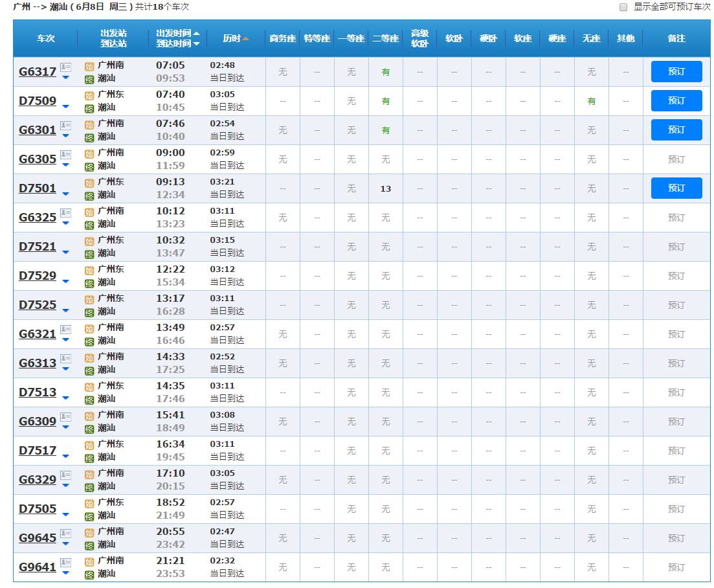Click the 13 seats value for D7501

[x=386, y=188]
